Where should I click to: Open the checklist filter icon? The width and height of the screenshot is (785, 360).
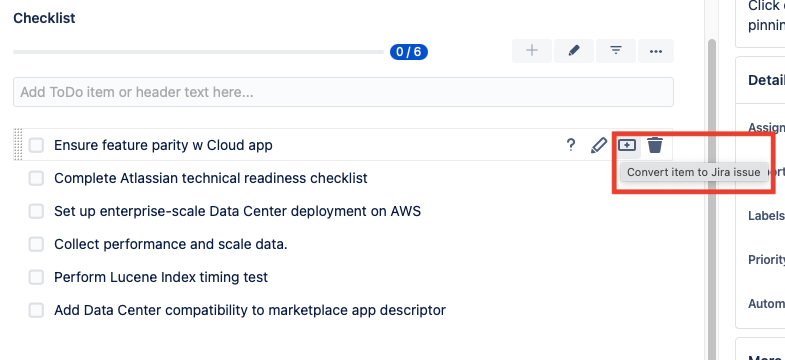[x=616, y=51]
